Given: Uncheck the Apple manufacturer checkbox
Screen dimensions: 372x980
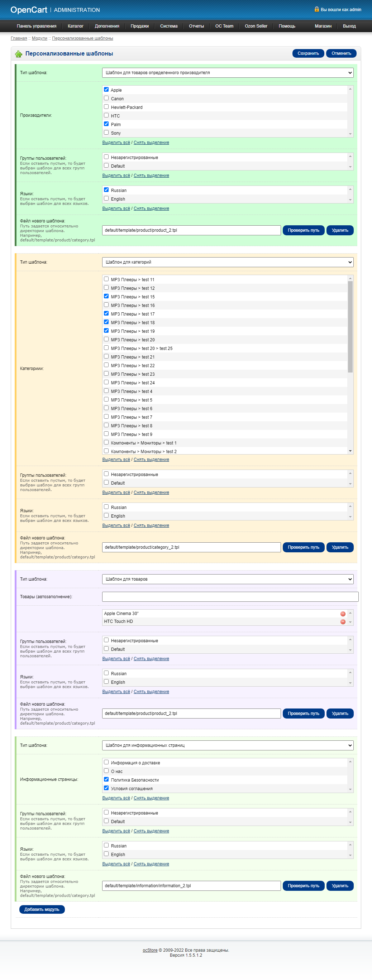Looking at the screenshot, I should (106, 90).
